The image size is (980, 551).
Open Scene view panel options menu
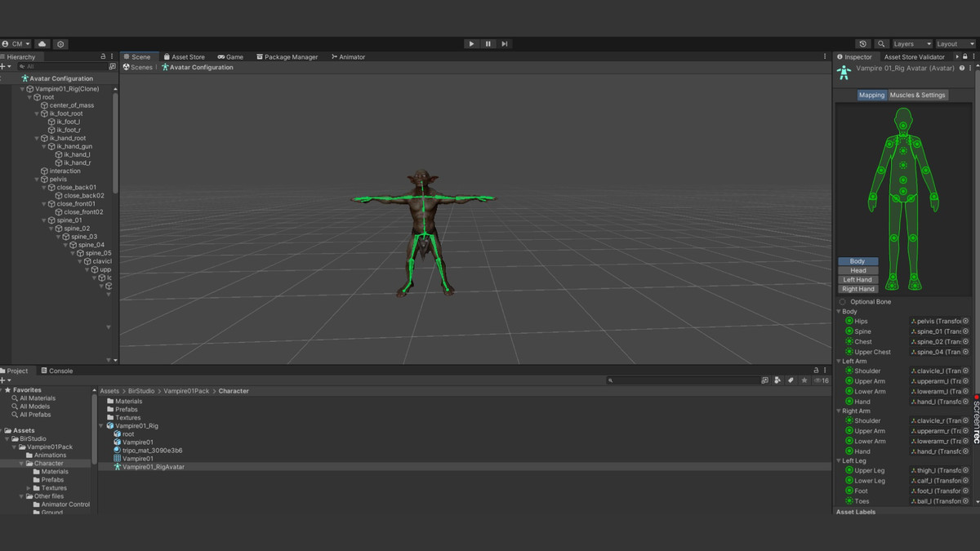[825, 57]
